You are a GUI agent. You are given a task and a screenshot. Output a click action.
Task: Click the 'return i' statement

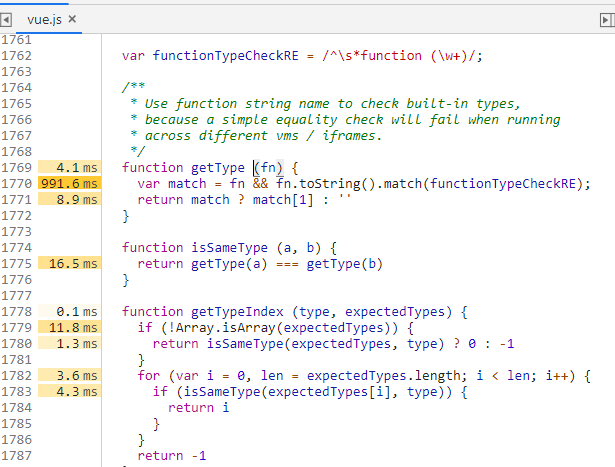(198, 408)
